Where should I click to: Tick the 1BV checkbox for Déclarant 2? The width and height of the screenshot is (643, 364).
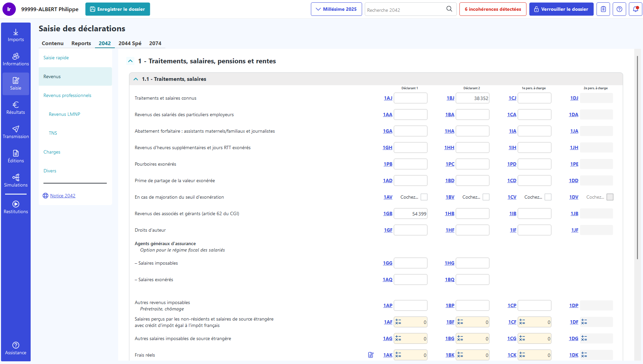pos(486,197)
